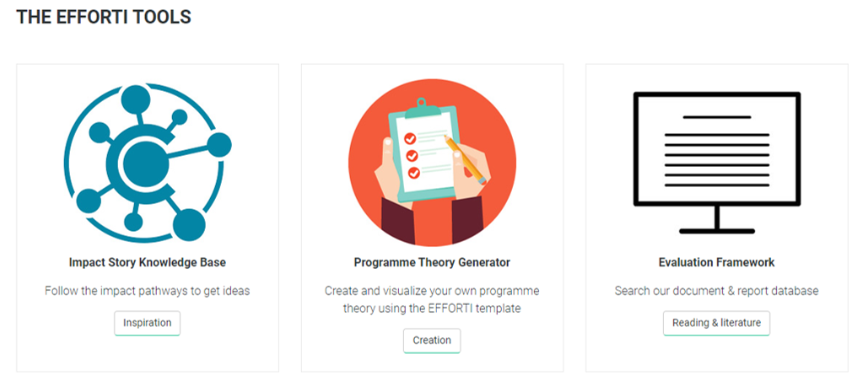868x386 pixels.
Task: Open the Creation button
Action: point(432,340)
